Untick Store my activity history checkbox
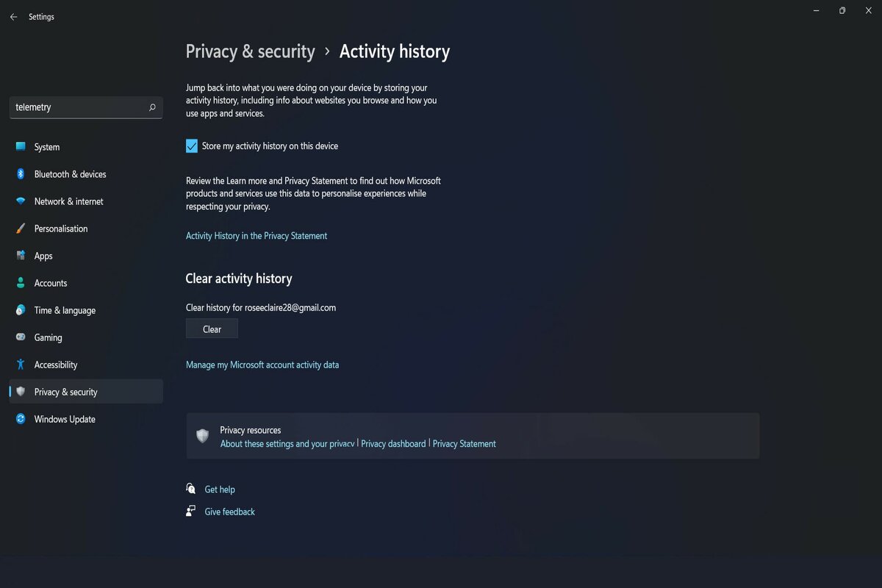The height and width of the screenshot is (588, 882). (192, 146)
